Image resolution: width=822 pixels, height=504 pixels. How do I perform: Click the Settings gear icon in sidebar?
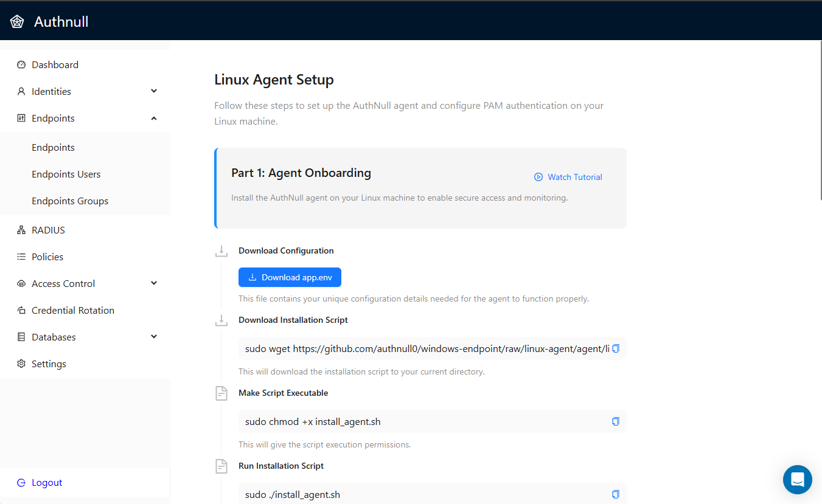21,364
